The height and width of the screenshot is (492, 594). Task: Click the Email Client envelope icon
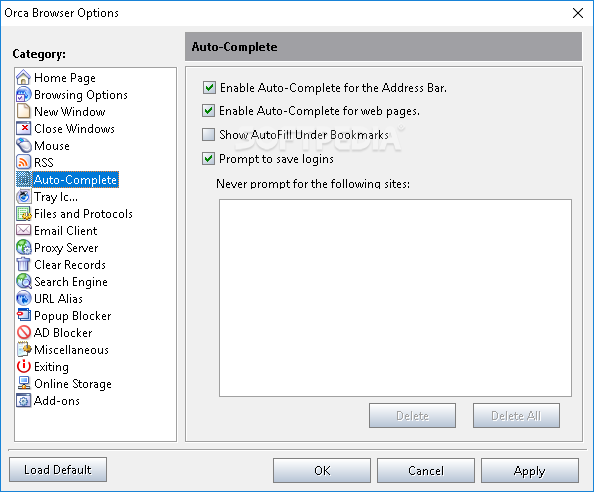[23, 230]
